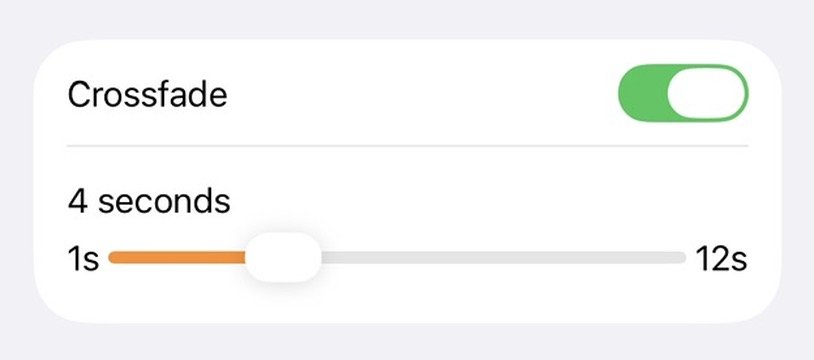Click the orange track's start beside 1s
814x360 pixels.
pyautogui.click(x=115, y=258)
